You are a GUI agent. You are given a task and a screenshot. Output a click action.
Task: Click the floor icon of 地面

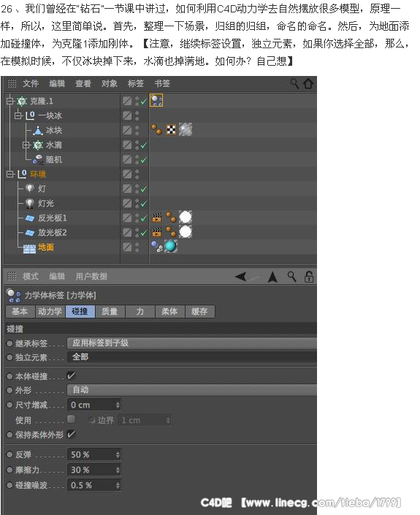click(x=29, y=249)
